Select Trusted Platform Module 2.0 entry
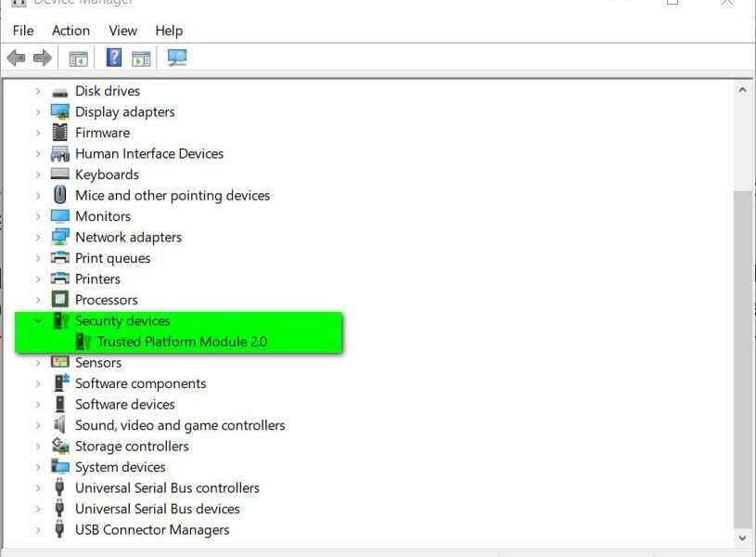Viewport: 756px width, 557px height. click(182, 342)
